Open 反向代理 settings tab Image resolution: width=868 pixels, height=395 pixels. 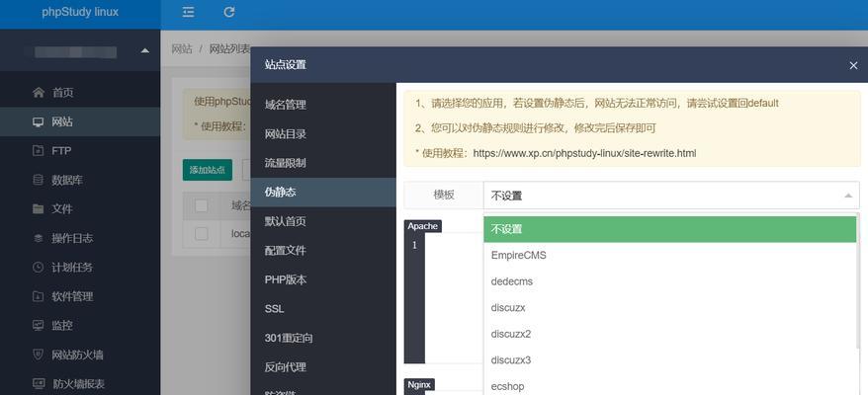coord(323,367)
